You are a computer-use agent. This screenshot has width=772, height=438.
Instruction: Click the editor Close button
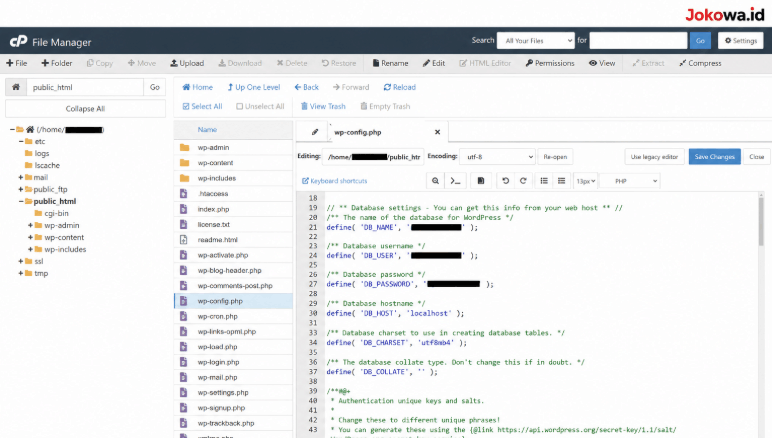coord(757,156)
